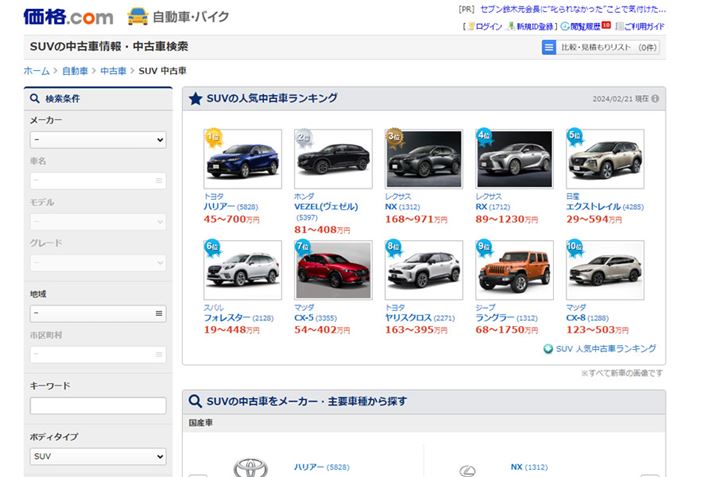Click the green arrow icon beside SUV 人気中古車ランキング

click(548, 349)
